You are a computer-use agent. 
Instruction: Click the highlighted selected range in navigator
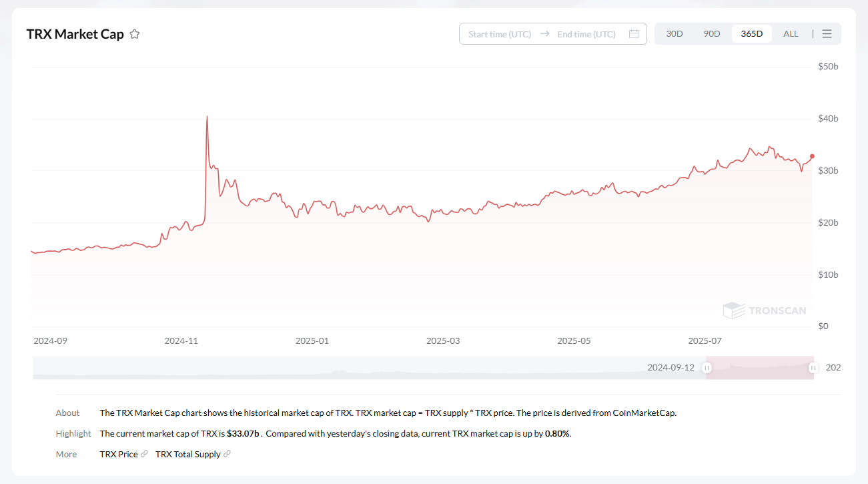pos(759,368)
